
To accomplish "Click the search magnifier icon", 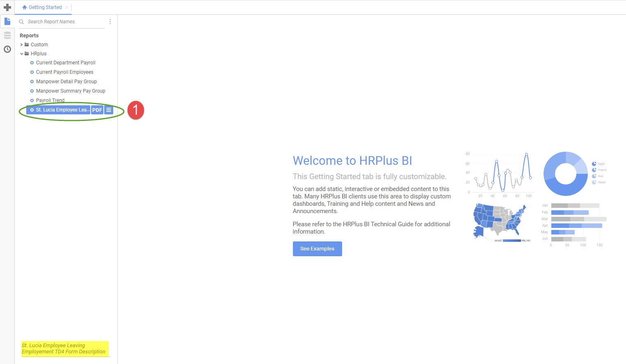I will 21,22.
